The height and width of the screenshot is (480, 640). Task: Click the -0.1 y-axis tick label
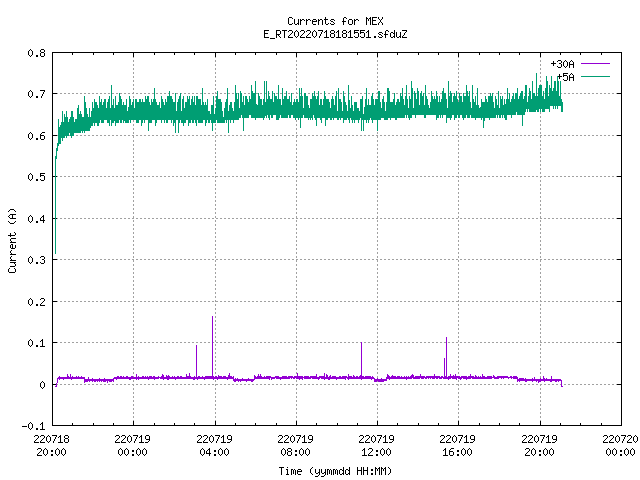coord(33,426)
